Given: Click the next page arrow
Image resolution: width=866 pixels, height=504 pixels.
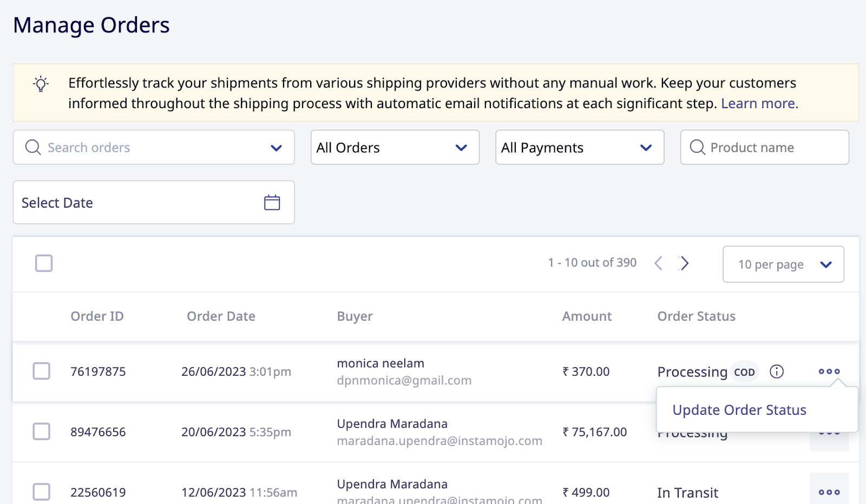Looking at the screenshot, I should click(685, 263).
